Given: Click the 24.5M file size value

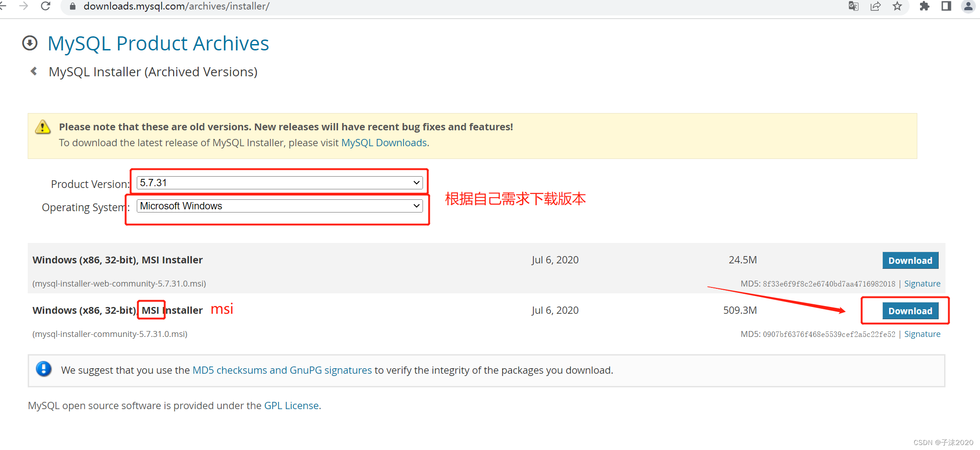Looking at the screenshot, I should pyautogui.click(x=743, y=260).
